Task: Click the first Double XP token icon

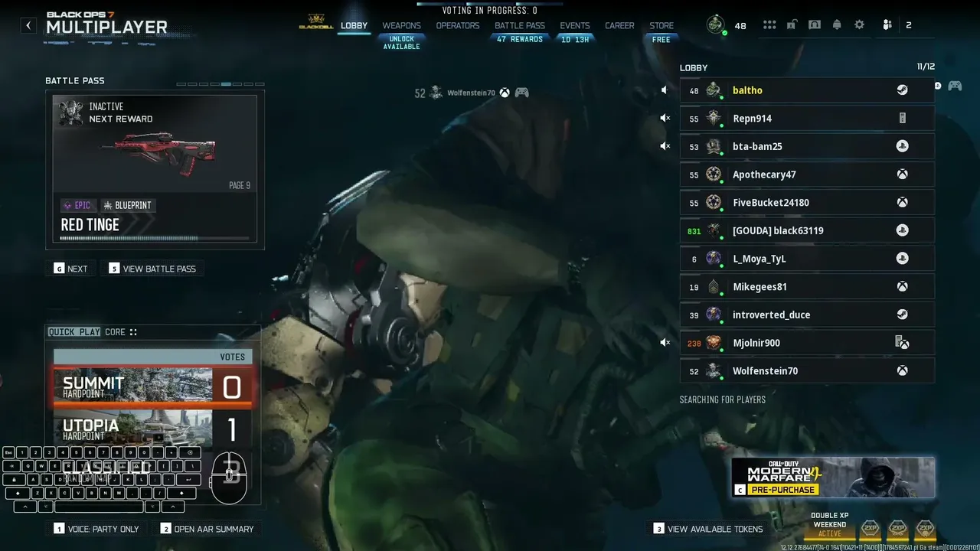Action: point(871,528)
